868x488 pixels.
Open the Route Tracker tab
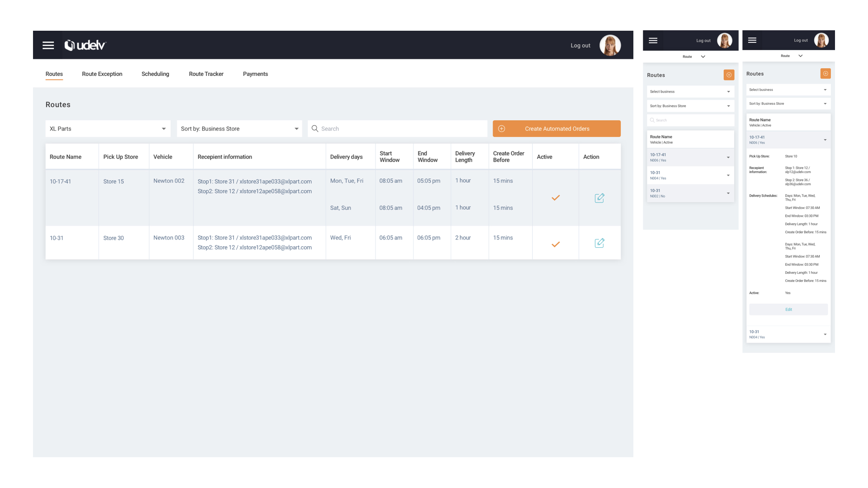coord(206,74)
